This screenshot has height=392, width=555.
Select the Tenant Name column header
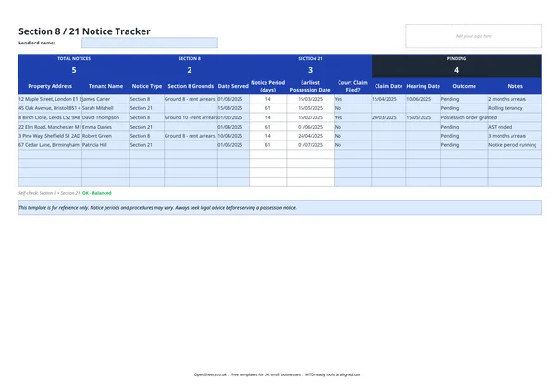click(105, 86)
